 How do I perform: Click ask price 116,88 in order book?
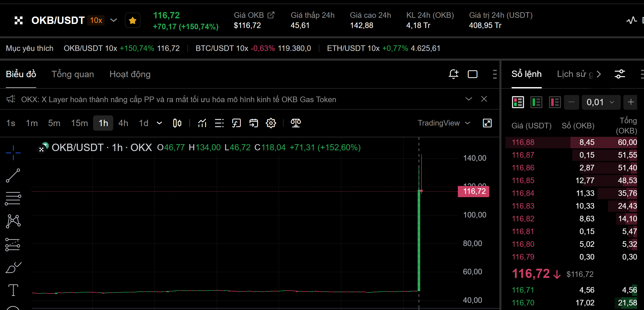point(523,142)
